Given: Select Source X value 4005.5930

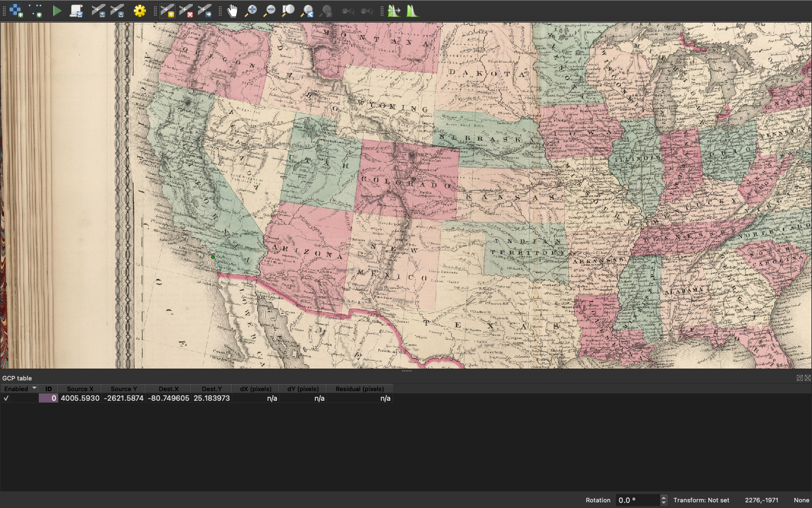Looking at the screenshot, I should click(x=80, y=398).
